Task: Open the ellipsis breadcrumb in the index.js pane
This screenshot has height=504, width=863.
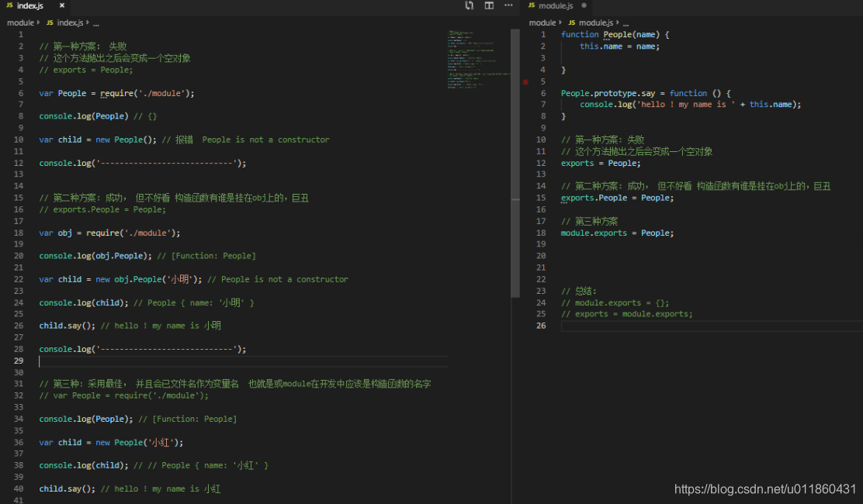Action: point(96,23)
